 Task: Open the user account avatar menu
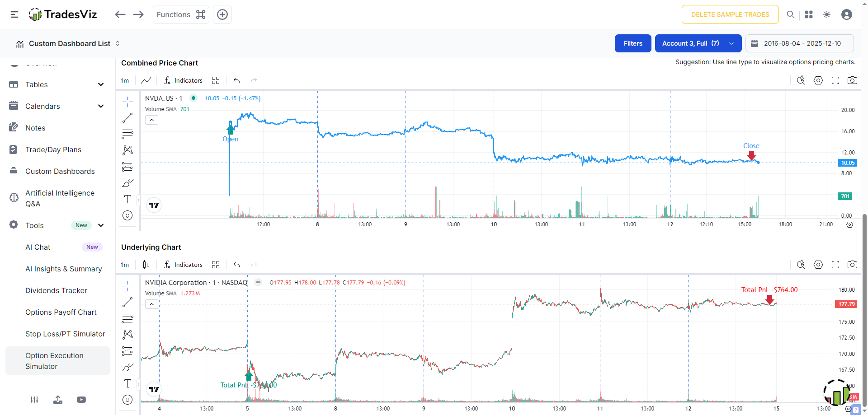(x=847, y=14)
